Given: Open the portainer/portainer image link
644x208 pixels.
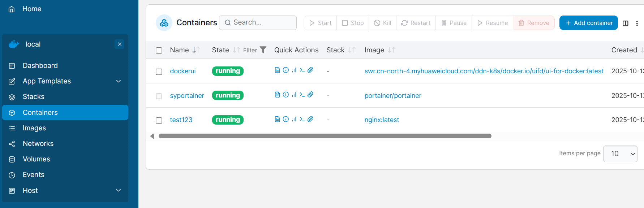Looking at the screenshot, I should click(393, 96).
